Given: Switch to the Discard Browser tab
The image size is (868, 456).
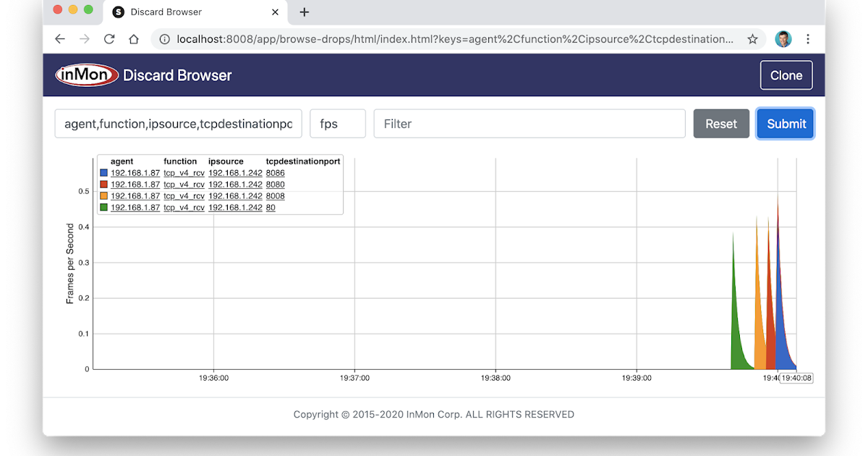Looking at the screenshot, I should [x=165, y=12].
